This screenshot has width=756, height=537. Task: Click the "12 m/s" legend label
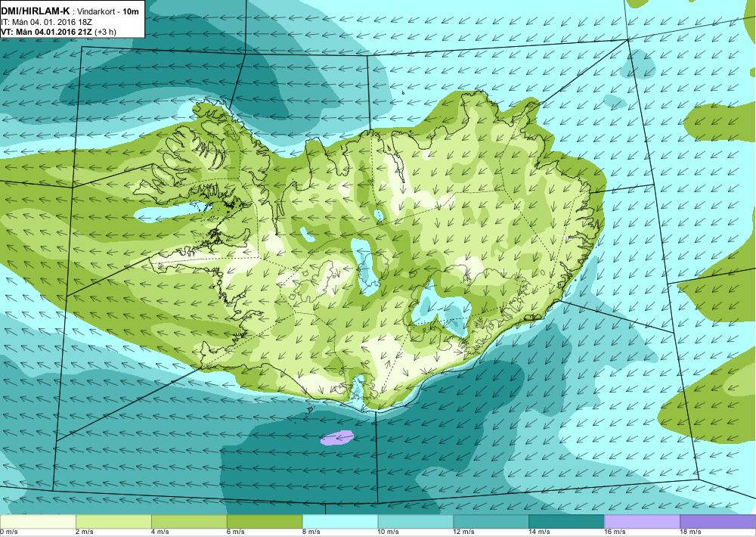click(x=464, y=532)
